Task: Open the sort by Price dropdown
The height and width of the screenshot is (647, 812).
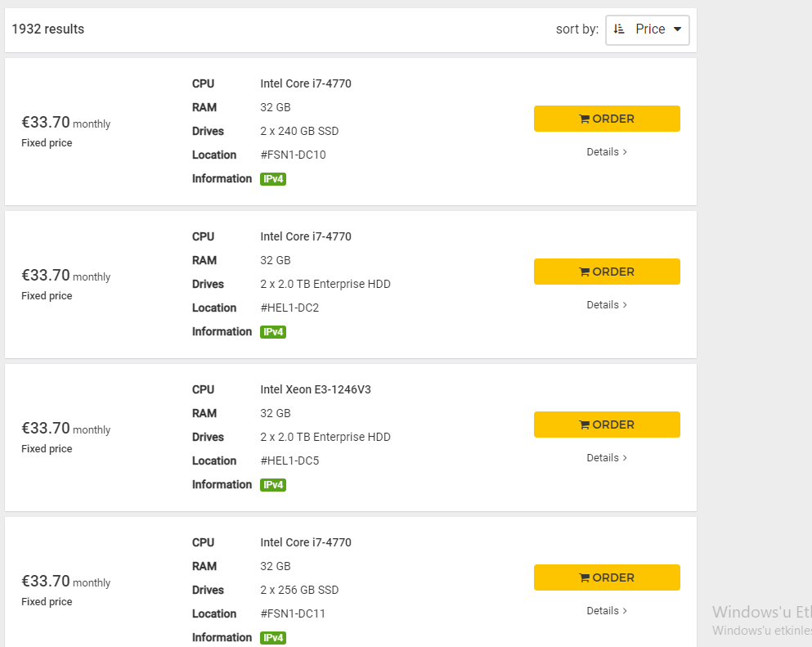Action: pos(648,30)
